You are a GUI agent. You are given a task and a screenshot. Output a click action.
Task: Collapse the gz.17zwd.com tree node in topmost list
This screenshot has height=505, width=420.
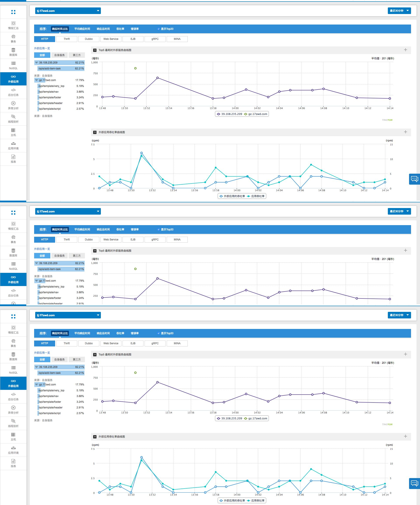tap(37, 80)
